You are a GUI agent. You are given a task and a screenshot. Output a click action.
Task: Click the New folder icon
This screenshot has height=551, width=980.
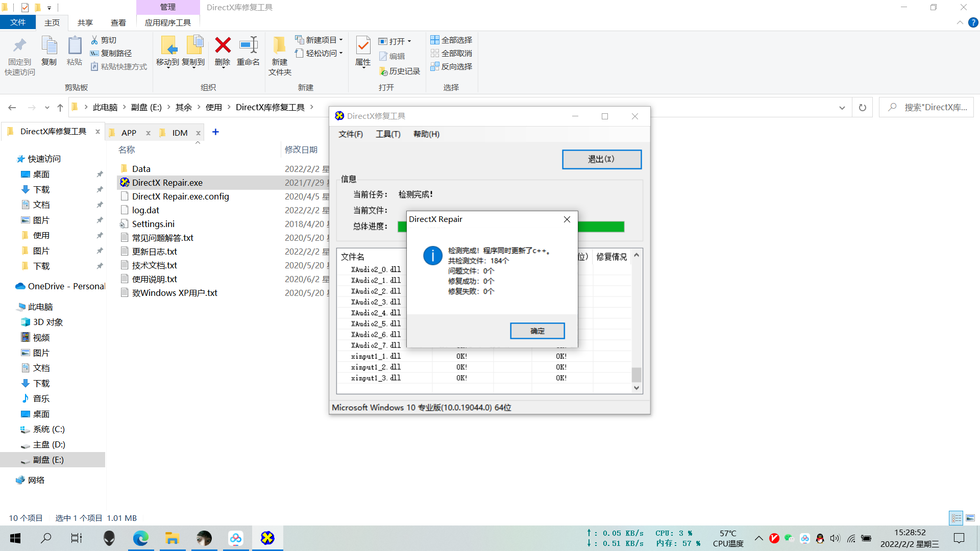[x=279, y=46]
